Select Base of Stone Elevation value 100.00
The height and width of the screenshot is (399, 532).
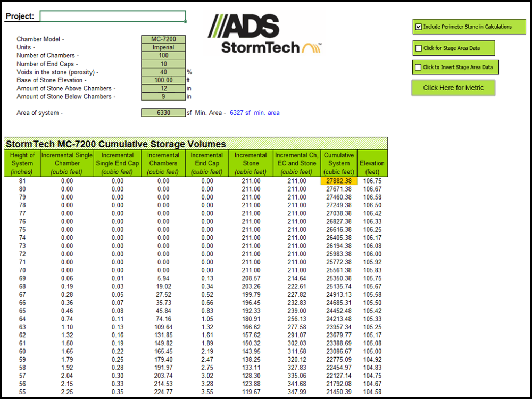click(163, 80)
